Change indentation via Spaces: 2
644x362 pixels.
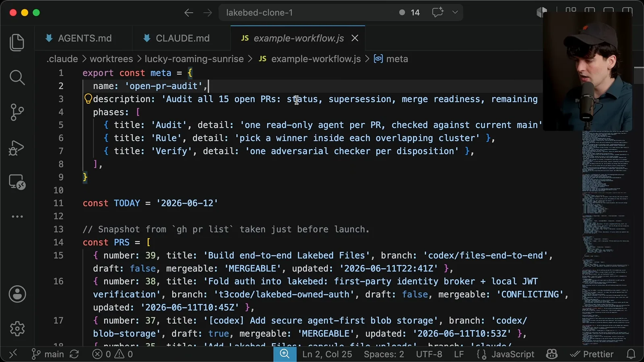[384, 354]
